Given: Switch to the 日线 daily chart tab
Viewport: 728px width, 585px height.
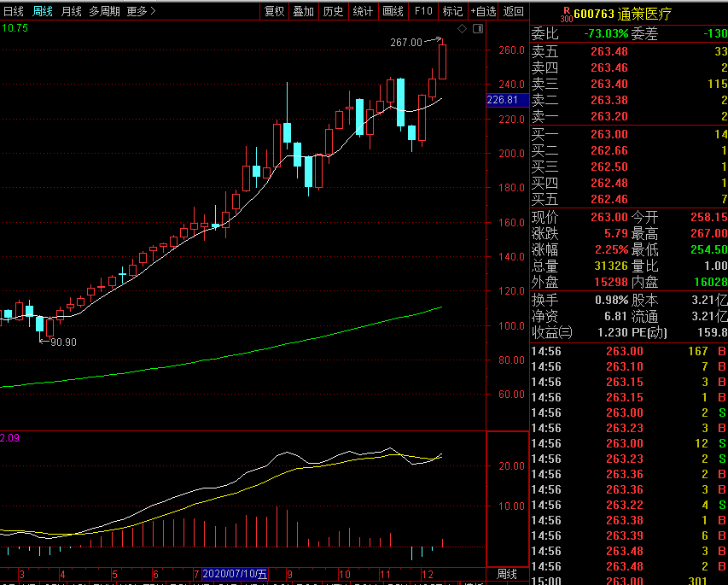Looking at the screenshot, I should (x=14, y=11).
